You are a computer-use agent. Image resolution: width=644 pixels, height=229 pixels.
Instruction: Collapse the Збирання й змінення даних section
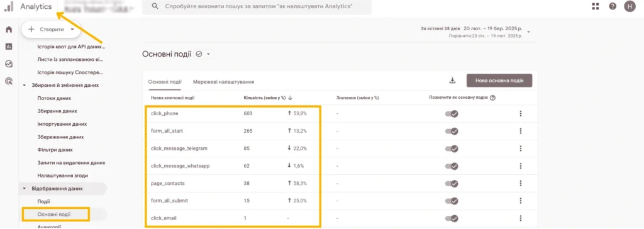[x=25, y=85]
